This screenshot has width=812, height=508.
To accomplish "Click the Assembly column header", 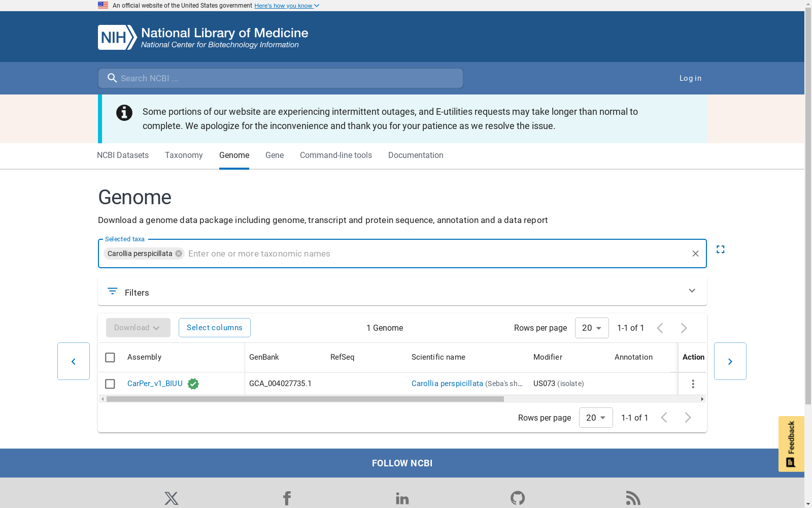I will tap(144, 357).
